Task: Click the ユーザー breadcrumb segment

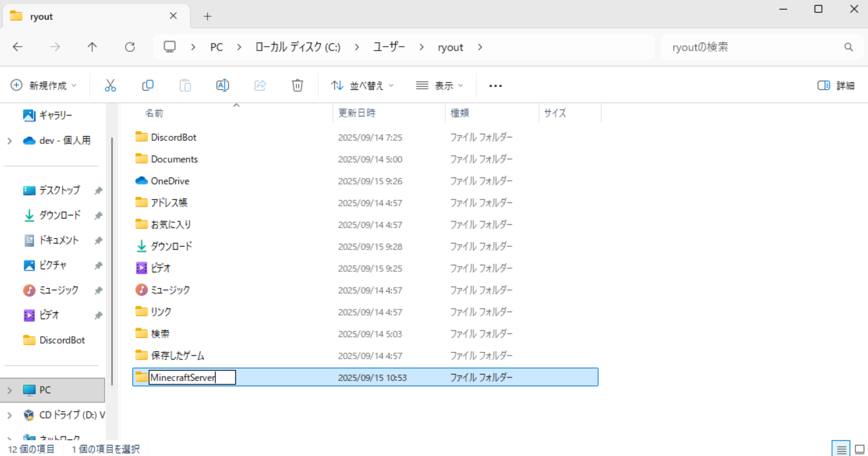Action: (389, 47)
